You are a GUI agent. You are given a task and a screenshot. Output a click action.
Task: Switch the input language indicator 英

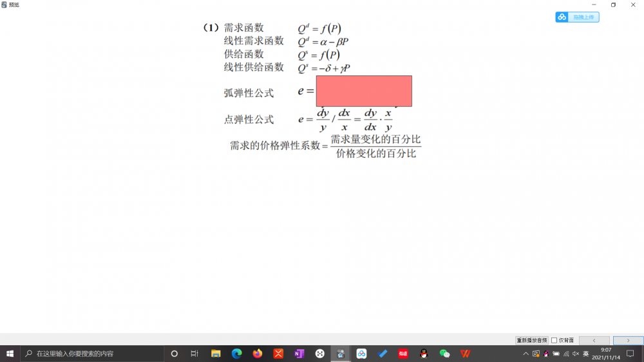[585, 354]
